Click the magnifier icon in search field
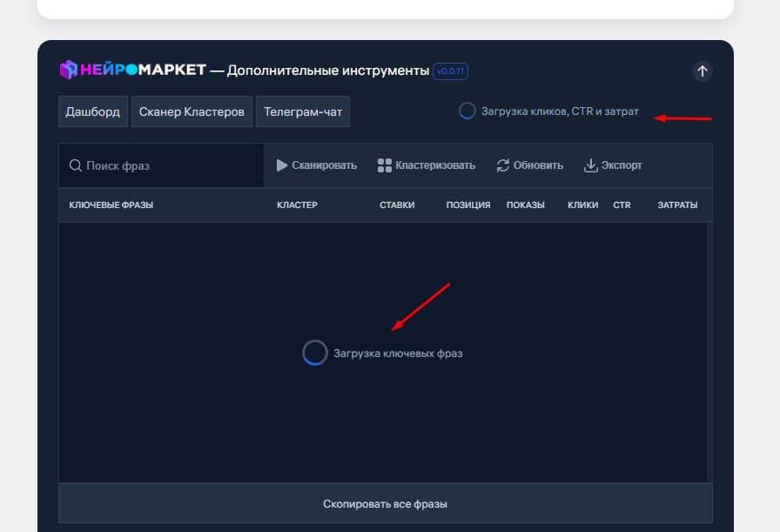Viewport: 780px width, 532px height. 75,165
